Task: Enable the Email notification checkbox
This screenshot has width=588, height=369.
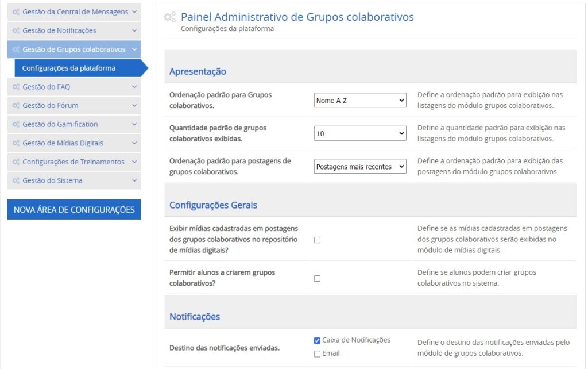Action: [317, 354]
